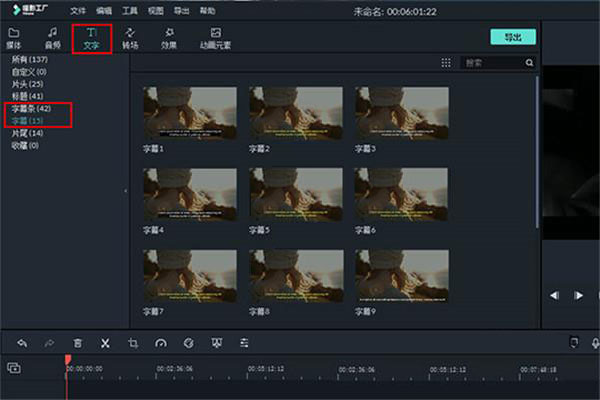600x400 pixels.
Task: Select the 收藏 (0) category
Action: tap(25, 145)
